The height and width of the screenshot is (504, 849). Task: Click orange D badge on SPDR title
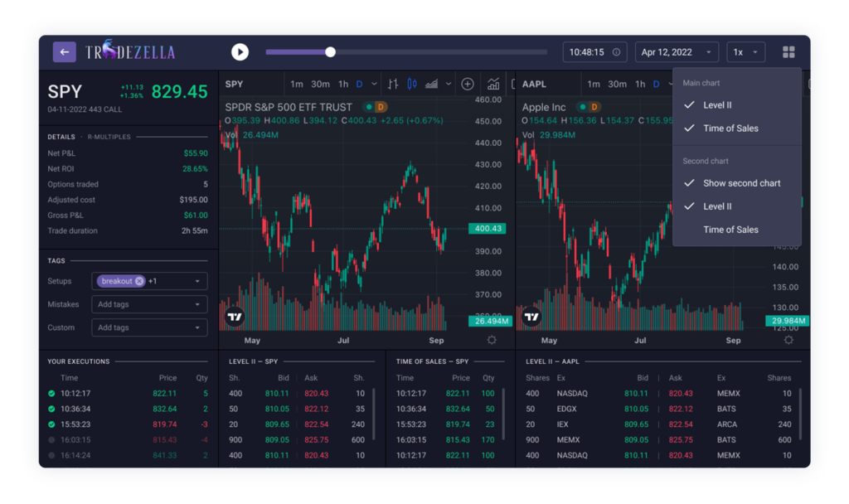[x=381, y=107]
